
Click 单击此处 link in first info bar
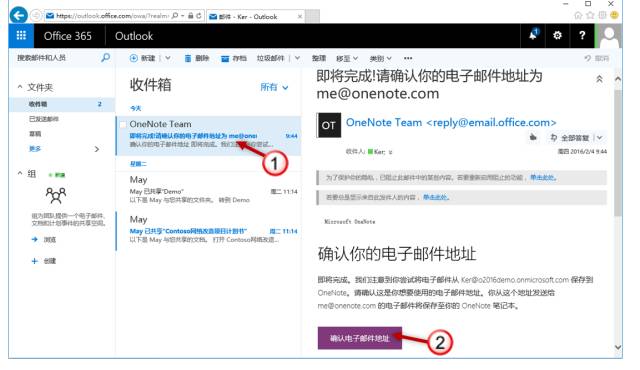pos(542,177)
